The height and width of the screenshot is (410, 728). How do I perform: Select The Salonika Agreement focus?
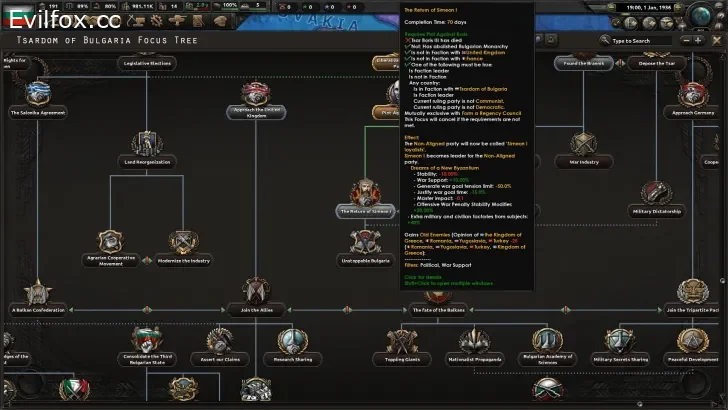pyautogui.click(x=38, y=99)
